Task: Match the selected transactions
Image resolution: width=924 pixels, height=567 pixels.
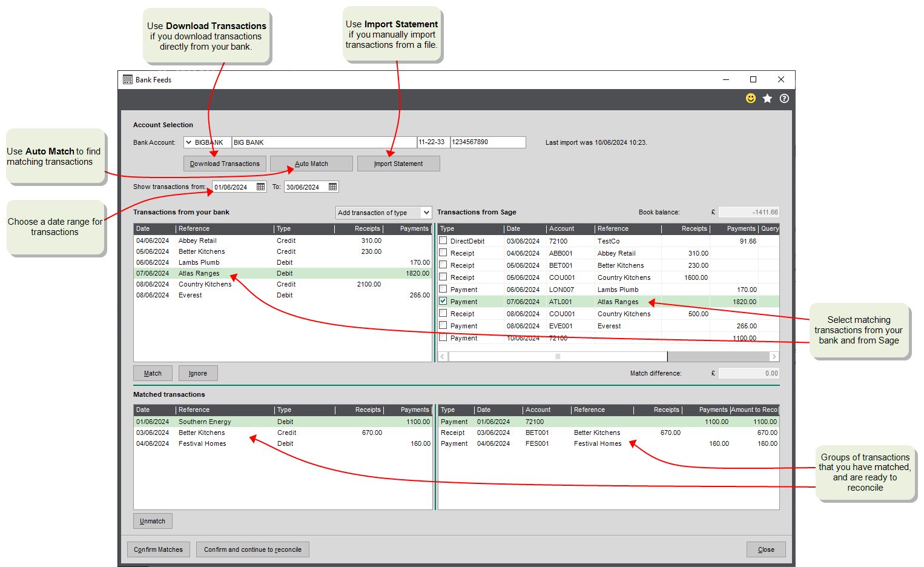Action: pos(153,373)
